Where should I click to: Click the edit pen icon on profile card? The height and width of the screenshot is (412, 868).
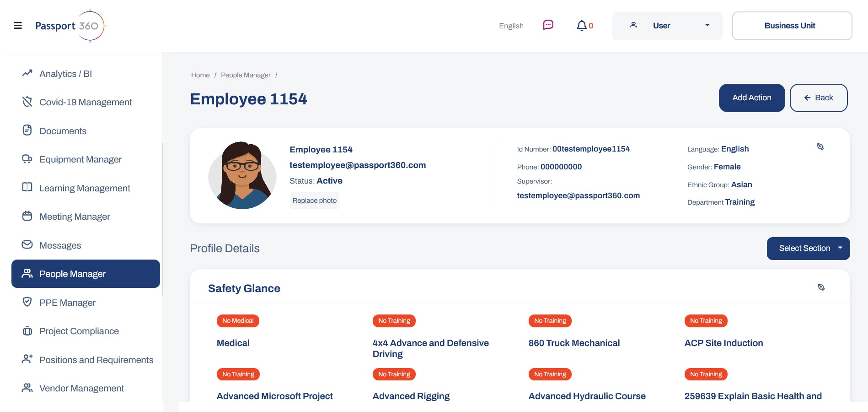pyautogui.click(x=821, y=146)
